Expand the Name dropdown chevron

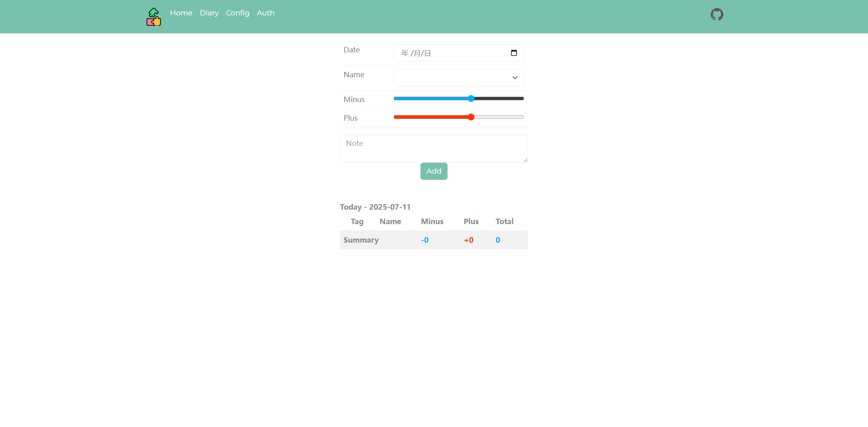514,78
